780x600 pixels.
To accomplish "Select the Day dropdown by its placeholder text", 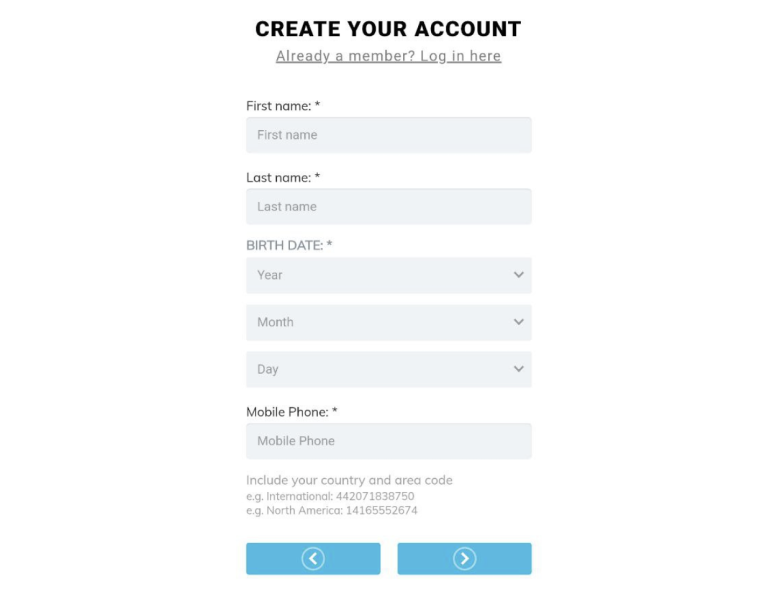I will (267, 369).
